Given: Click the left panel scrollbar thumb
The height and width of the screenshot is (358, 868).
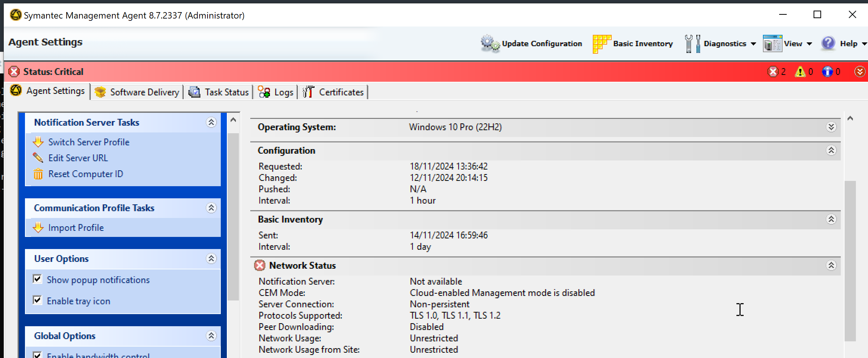Looking at the screenshot, I should click(233, 216).
